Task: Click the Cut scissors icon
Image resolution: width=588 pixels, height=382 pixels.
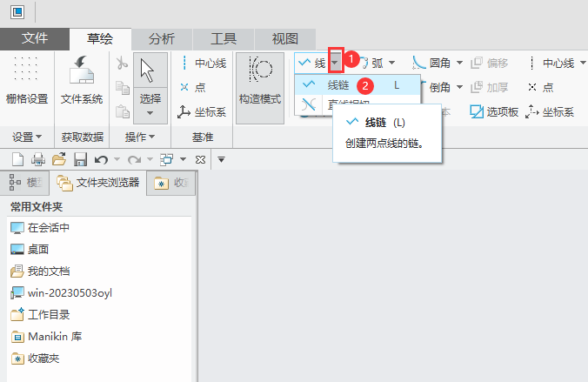Action: (122, 63)
